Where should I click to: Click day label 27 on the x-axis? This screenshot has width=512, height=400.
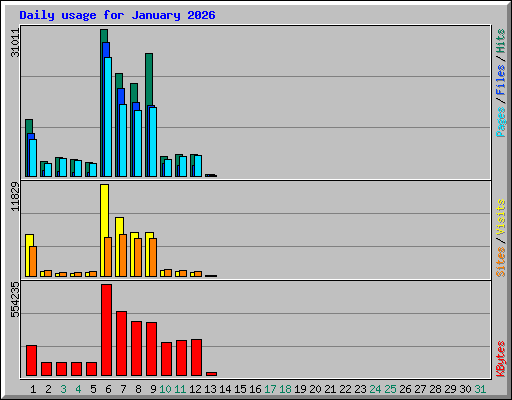(420, 389)
